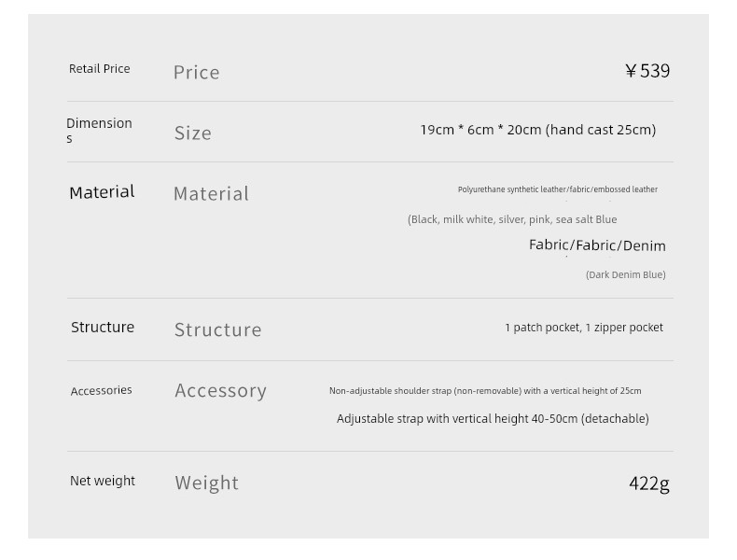This screenshot has width=737, height=560.
Task: Click the 422g weight value
Action: 648,483
